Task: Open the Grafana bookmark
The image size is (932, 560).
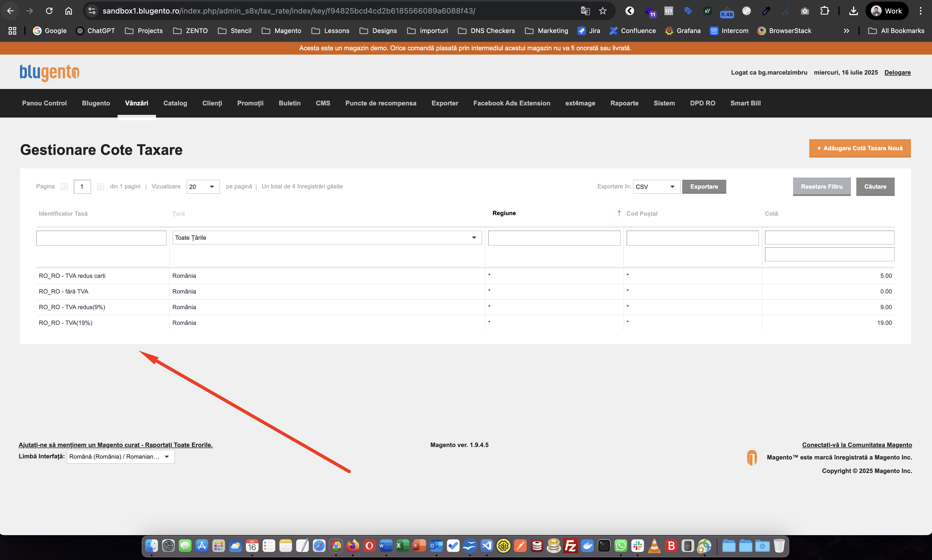Action: pyautogui.click(x=683, y=31)
